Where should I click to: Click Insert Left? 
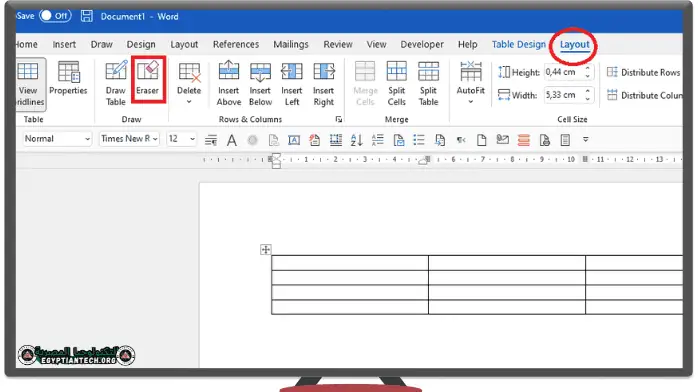coord(292,83)
